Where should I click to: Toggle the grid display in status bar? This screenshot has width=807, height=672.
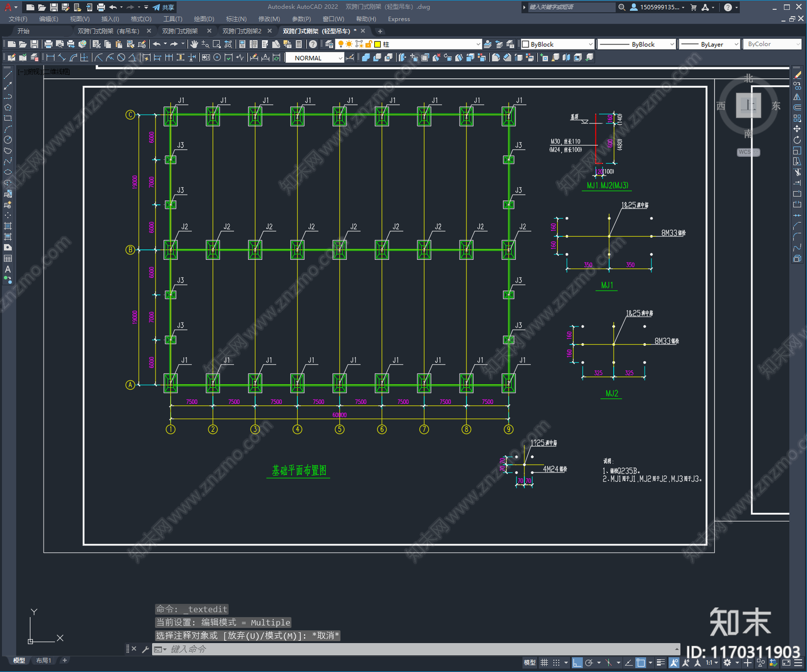click(544, 662)
